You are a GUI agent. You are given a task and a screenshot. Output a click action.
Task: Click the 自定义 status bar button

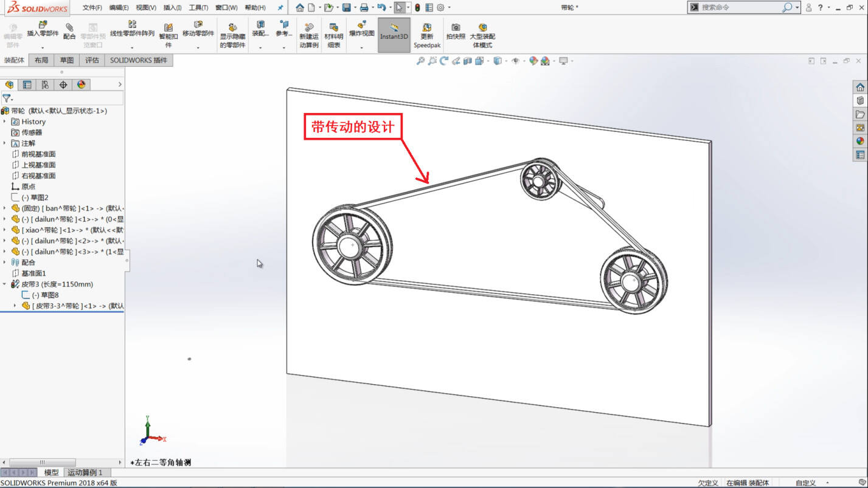click(x=805, y=483)
